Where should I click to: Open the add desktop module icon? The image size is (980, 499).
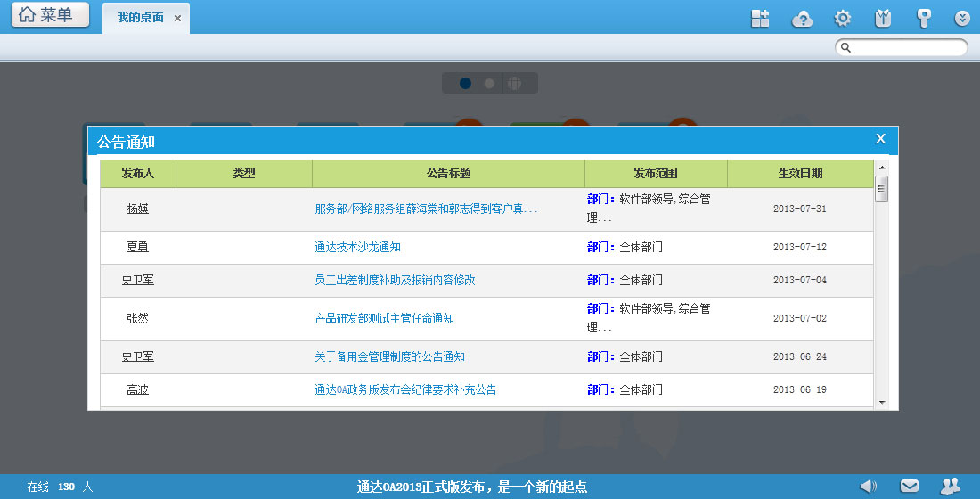point(760,19)
